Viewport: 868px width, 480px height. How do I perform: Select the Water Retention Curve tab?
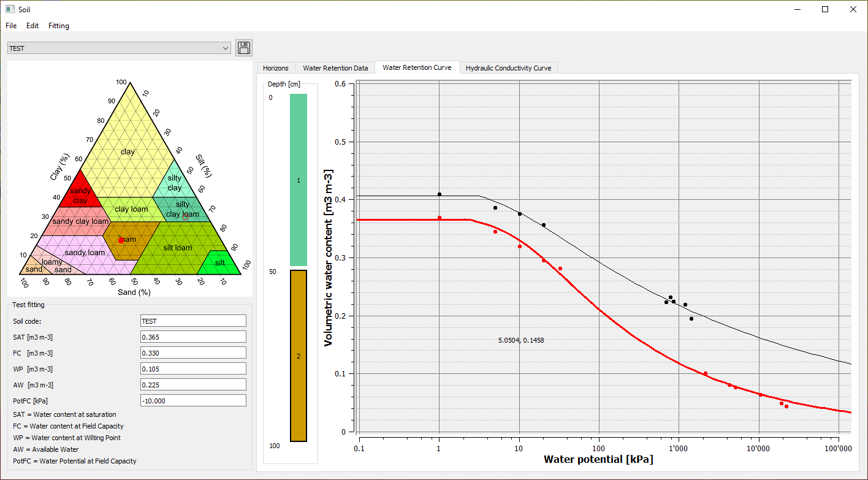tap(417, 67)
